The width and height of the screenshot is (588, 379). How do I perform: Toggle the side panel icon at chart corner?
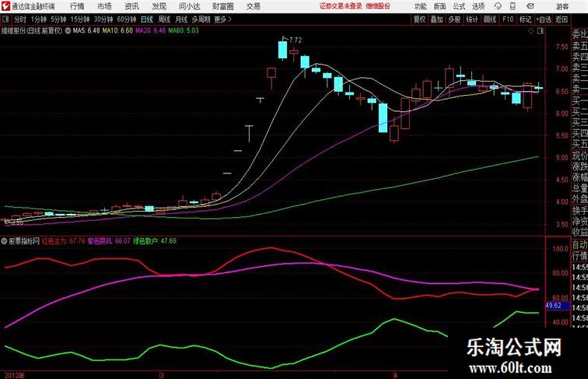click(x=540, y=31)
